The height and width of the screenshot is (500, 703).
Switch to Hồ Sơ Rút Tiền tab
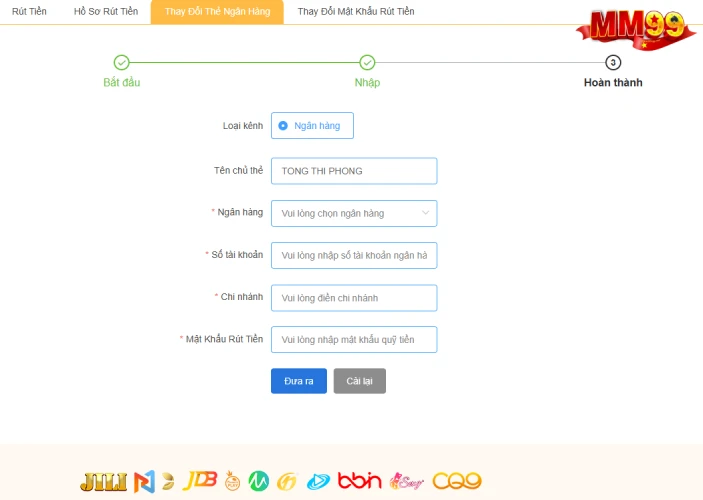pos(106,11)
